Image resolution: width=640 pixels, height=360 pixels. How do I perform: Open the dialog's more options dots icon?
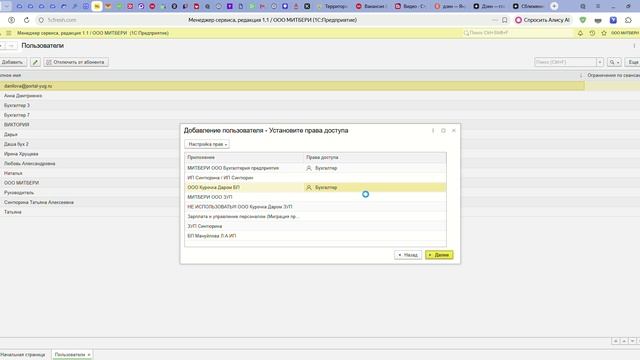pos(433,131)
